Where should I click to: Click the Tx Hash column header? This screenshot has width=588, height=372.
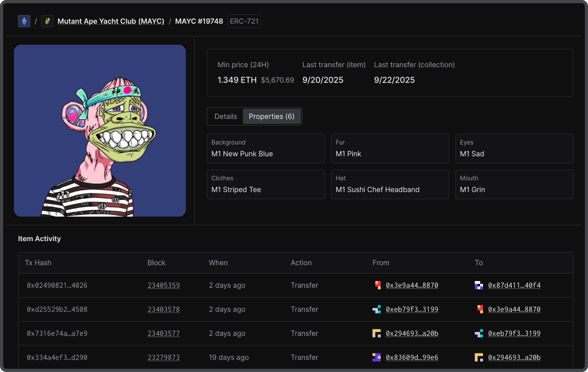click(38, 263)
